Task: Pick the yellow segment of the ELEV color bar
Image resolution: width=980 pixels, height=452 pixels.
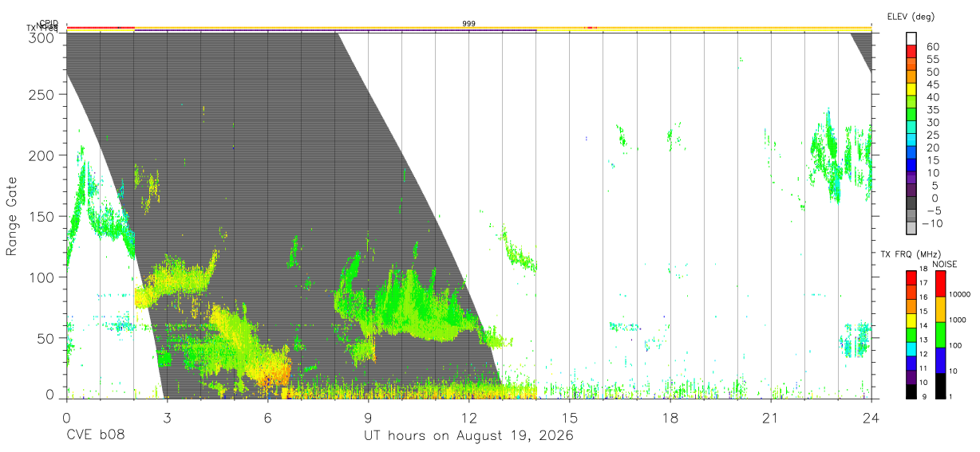Action: tap(911, 89)
